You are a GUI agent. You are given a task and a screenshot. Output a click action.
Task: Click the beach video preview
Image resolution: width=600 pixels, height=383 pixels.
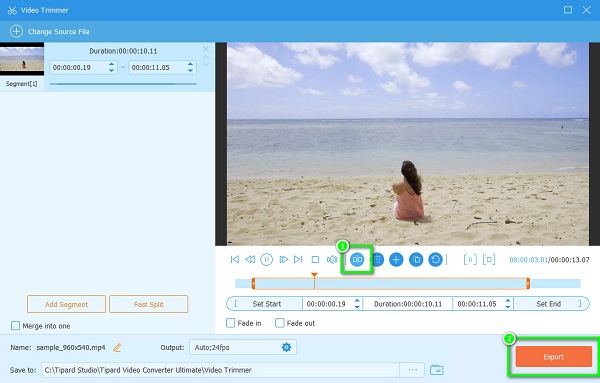[408, 144]
